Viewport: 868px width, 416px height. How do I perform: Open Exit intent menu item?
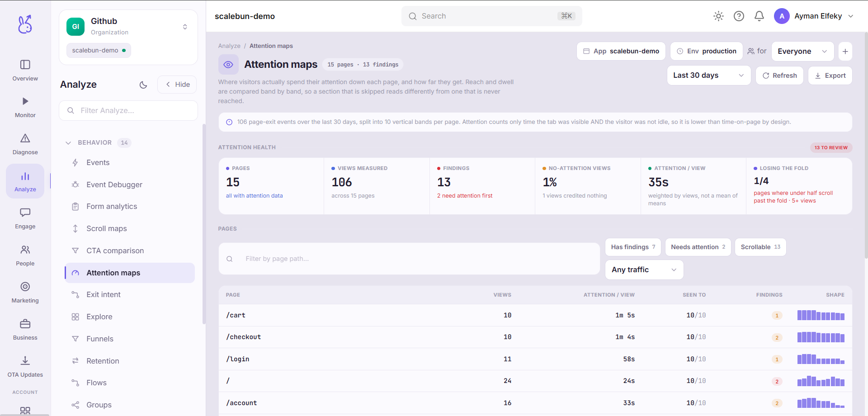[130, 294]
